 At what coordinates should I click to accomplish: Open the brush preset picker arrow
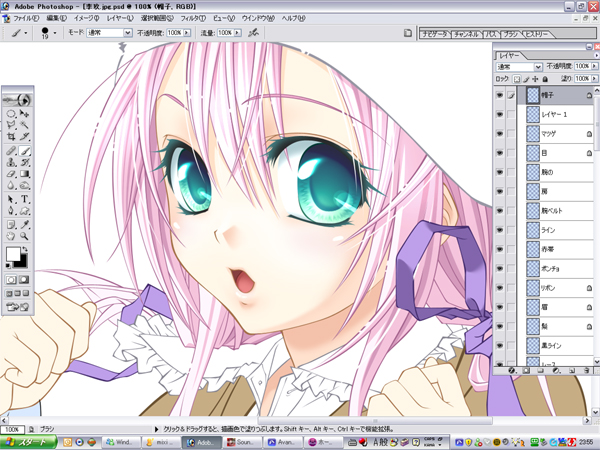click(x=55, y=33)
